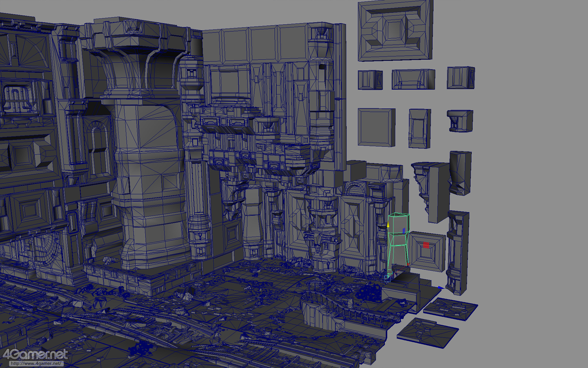Open the http://www.4gamer.net/ URL link
The image size is (588, 368).
click(36, 364)
